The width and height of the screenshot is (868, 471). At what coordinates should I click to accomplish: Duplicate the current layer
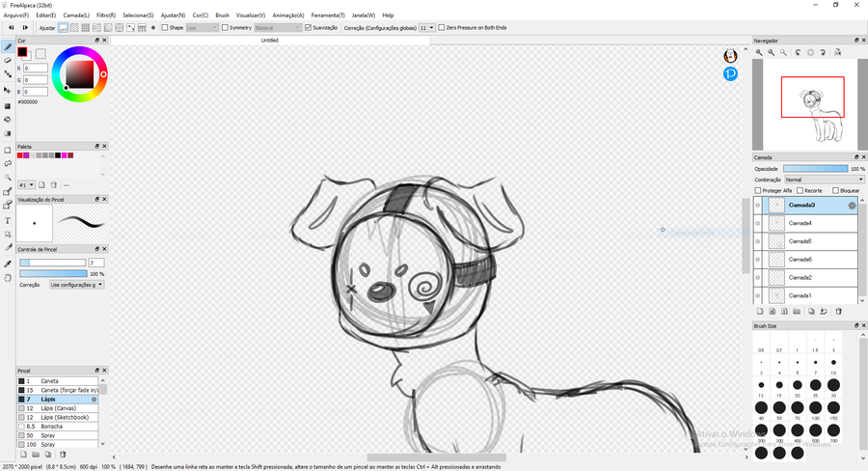(x=811, y=312)
